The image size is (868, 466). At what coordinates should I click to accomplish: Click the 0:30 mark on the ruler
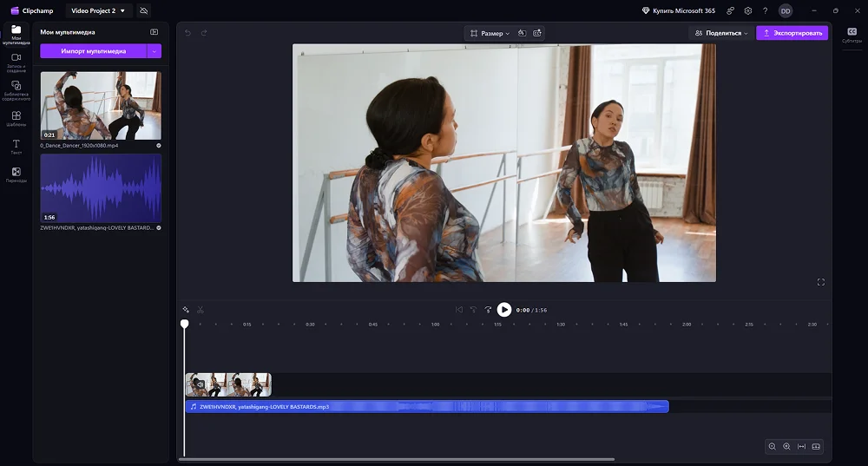click(310, 325)
